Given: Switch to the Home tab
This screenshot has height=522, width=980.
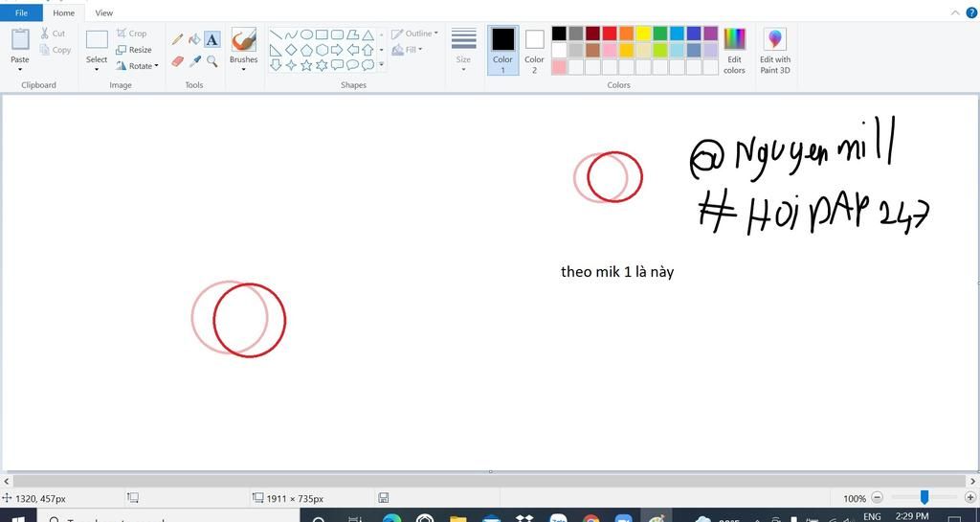Looking at the screenshot, I should click(64, 12).
